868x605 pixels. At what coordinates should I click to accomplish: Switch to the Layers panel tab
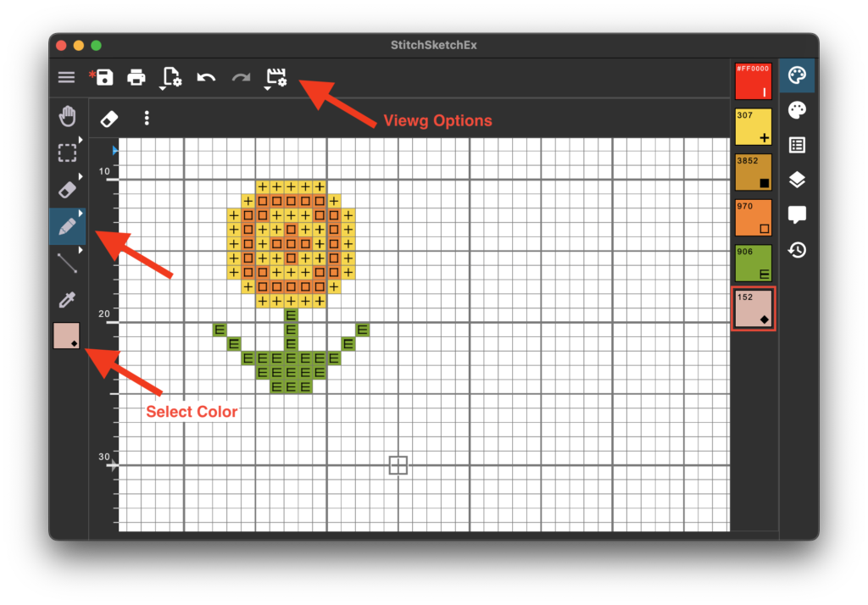point(797,180)
